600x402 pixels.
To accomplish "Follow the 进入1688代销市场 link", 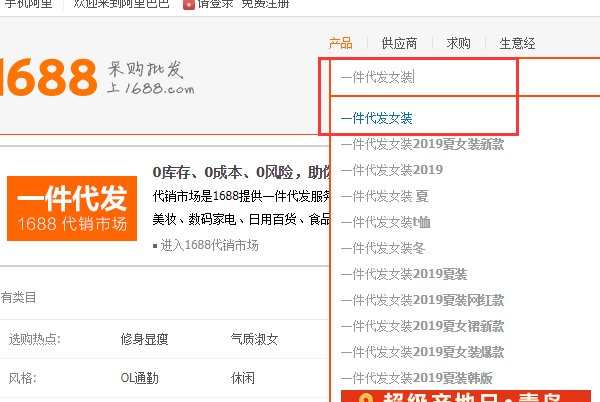I will [209, 245].
